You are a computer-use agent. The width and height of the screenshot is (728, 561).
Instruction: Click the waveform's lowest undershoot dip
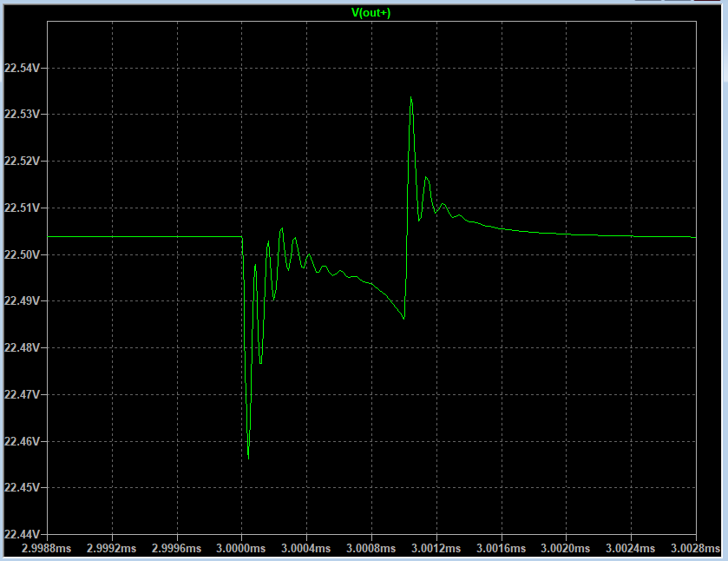pos(248,459)
